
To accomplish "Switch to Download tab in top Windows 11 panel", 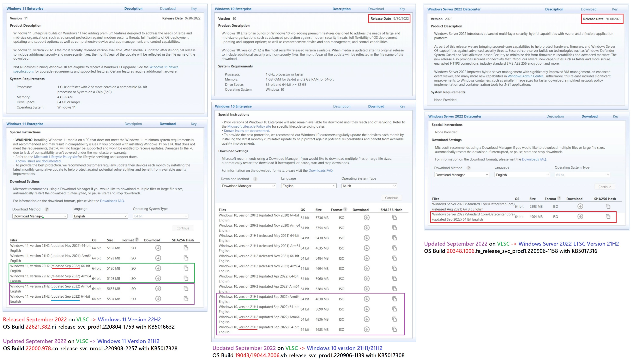I will tap(168, 8).
